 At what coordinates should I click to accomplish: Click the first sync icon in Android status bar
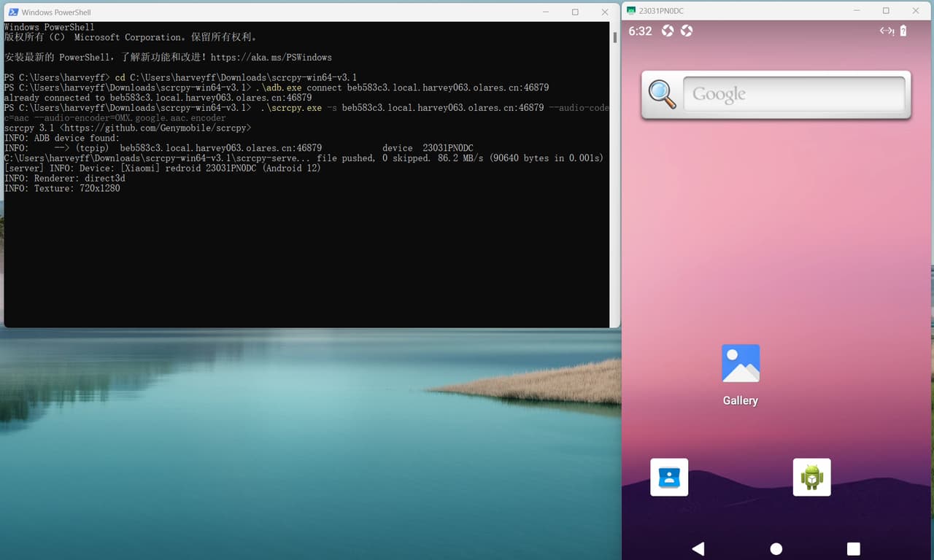(x=667, y=31)
